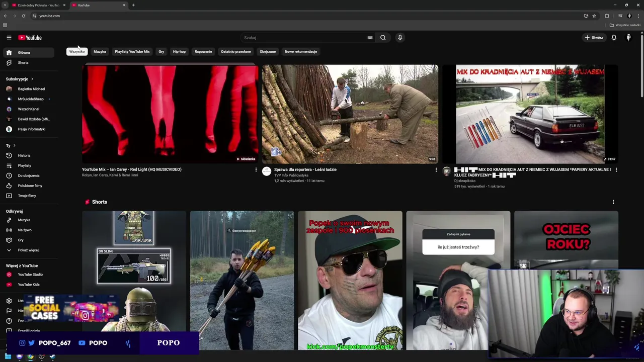Open Playlisty in the sidebar

[x=28, y=165]
